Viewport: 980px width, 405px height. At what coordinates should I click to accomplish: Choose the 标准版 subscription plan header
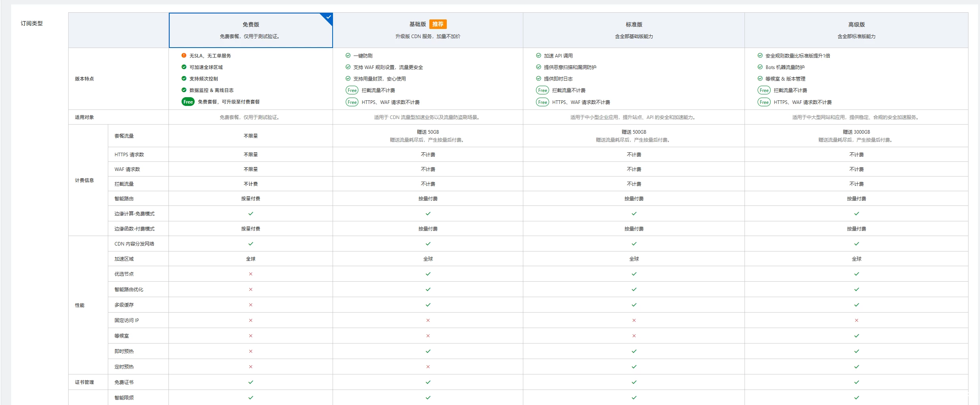click(634, 30)
